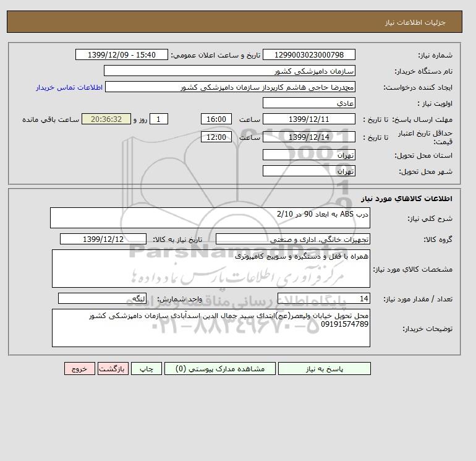Image resolution: width=476 pixels, height=461 pixels.
Task: Click the بازگشت back button
Action: click(113, 369)
